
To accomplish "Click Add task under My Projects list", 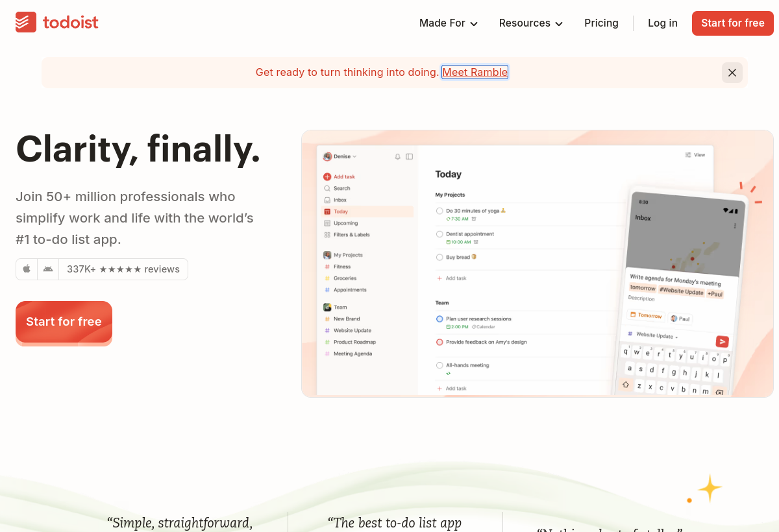I will pyautogui.click(x=452, y=278).
